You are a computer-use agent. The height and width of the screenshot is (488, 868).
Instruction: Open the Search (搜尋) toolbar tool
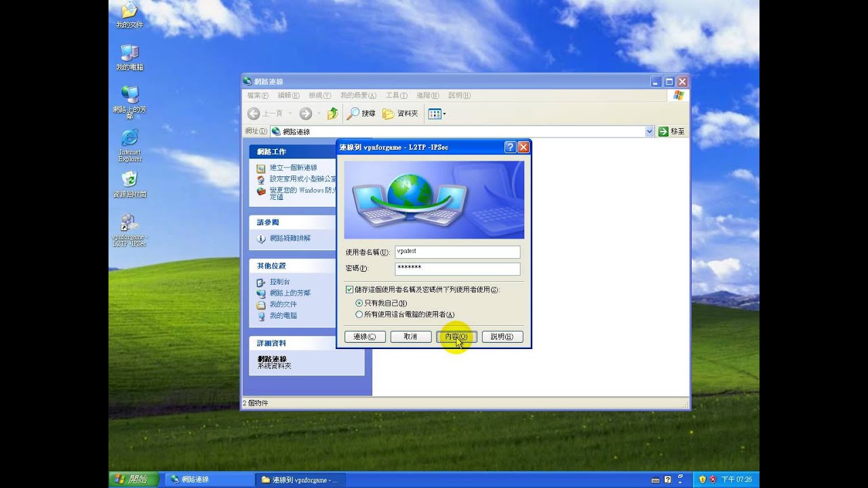[x=361, y=114]
